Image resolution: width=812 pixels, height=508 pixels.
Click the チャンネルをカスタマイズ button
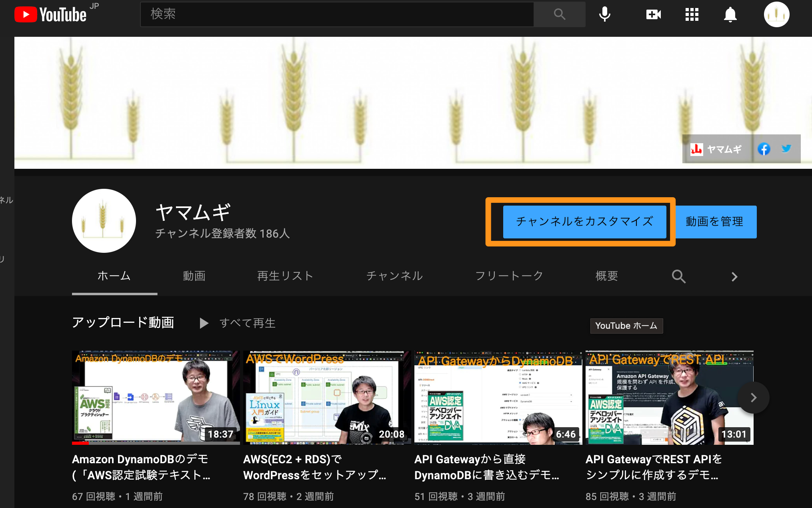point(584,222)
